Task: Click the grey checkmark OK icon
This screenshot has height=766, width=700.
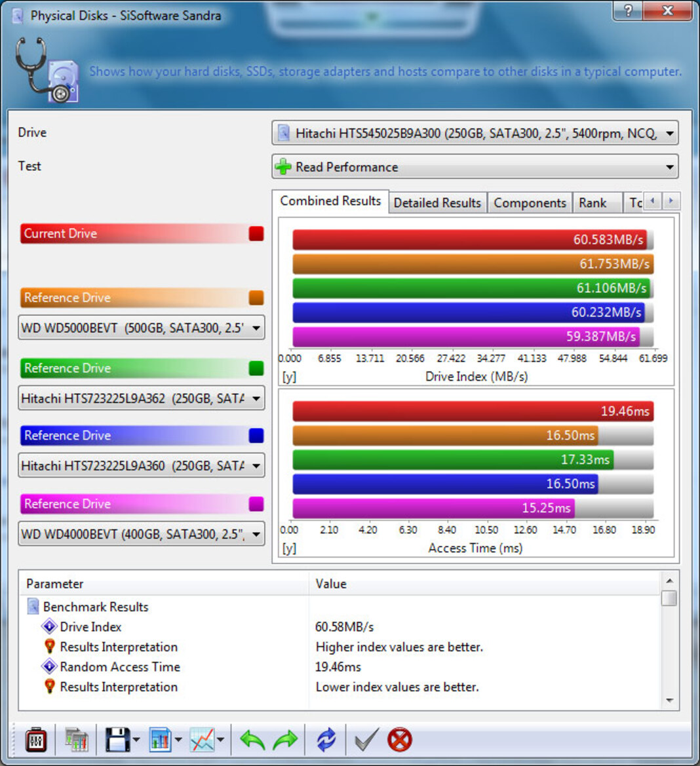Action: tap(366, 740)
